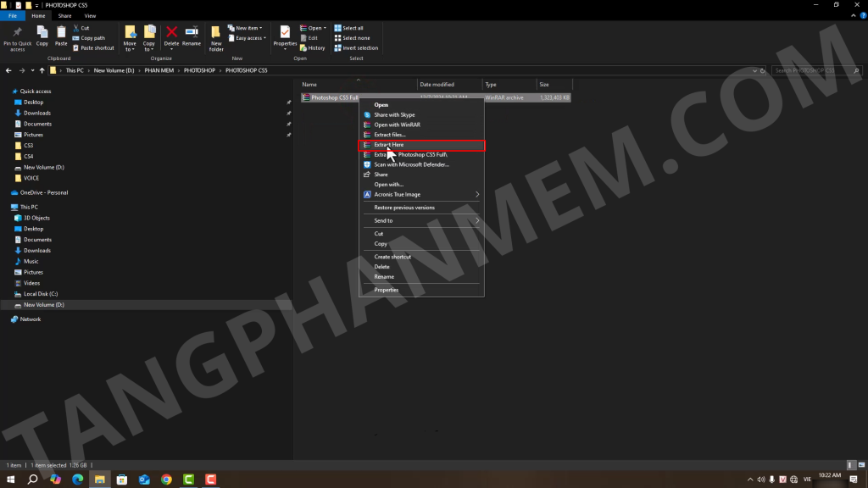Select Properties in the context menu
The width and height of the screenshot is (868, 488).
[387, 290]
